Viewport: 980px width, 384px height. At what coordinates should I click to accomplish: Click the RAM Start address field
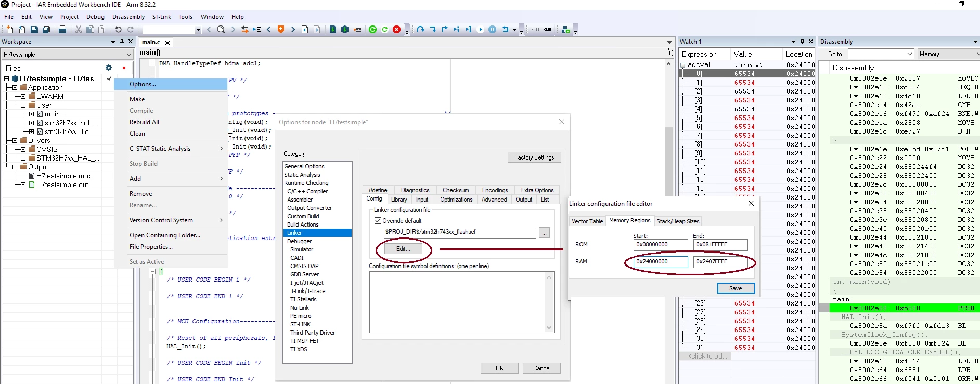pyautogui.click(x=661, y=261)
